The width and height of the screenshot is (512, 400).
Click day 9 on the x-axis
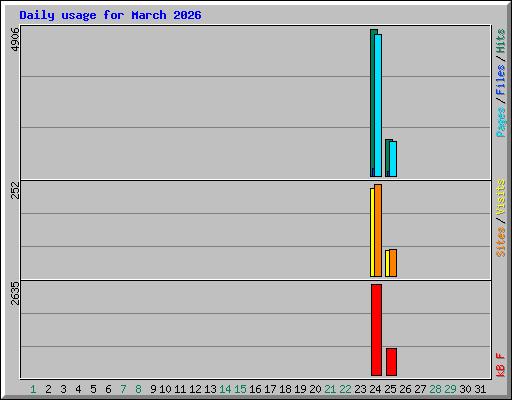coord(153,389)
